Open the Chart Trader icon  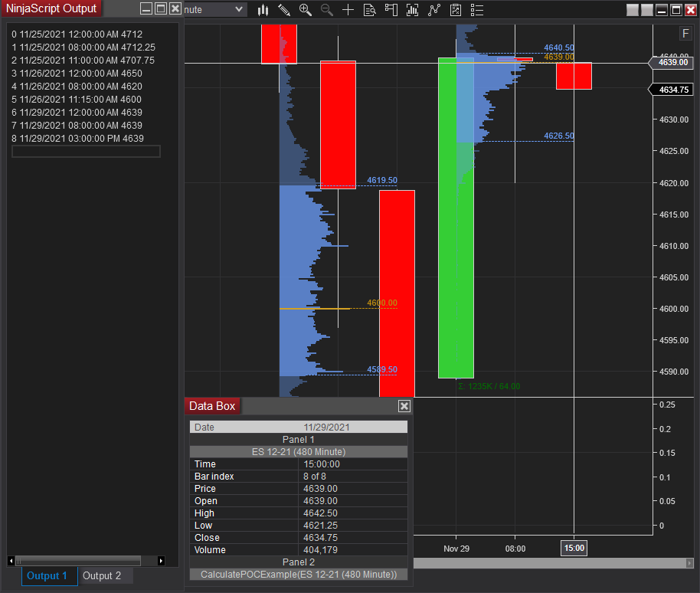coord(391,10)
